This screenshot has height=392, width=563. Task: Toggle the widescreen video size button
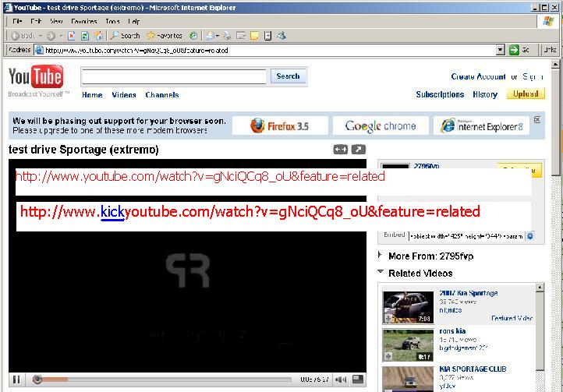click(x=340, y=150)
